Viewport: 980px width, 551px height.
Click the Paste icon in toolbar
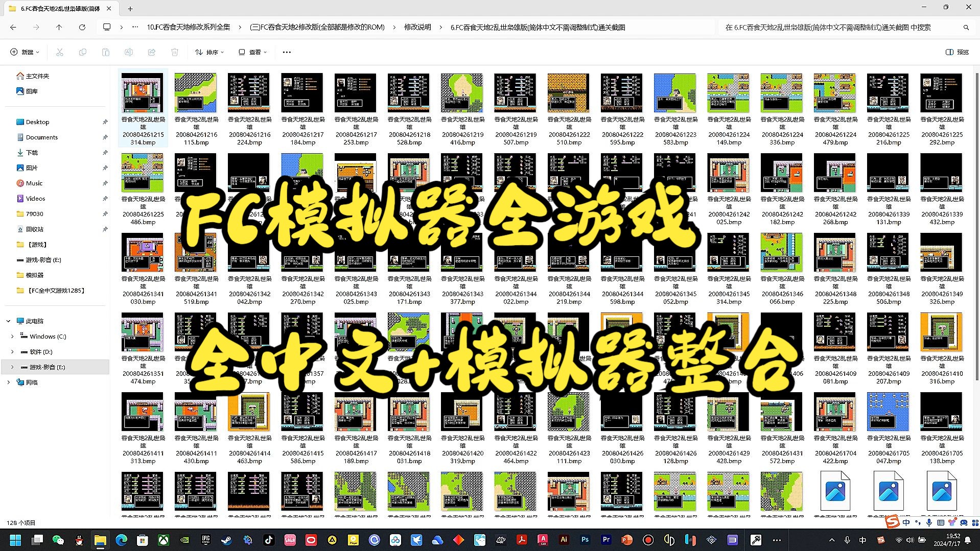pyautogui.click(x=106, y=52)
